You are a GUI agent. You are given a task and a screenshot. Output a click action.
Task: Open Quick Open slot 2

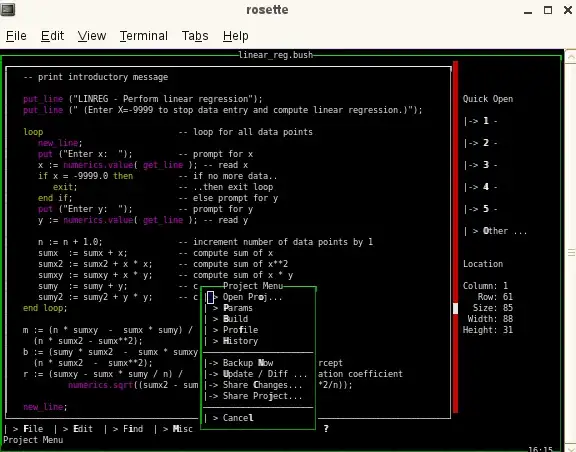pyautogui.click(x=480, y=143)
